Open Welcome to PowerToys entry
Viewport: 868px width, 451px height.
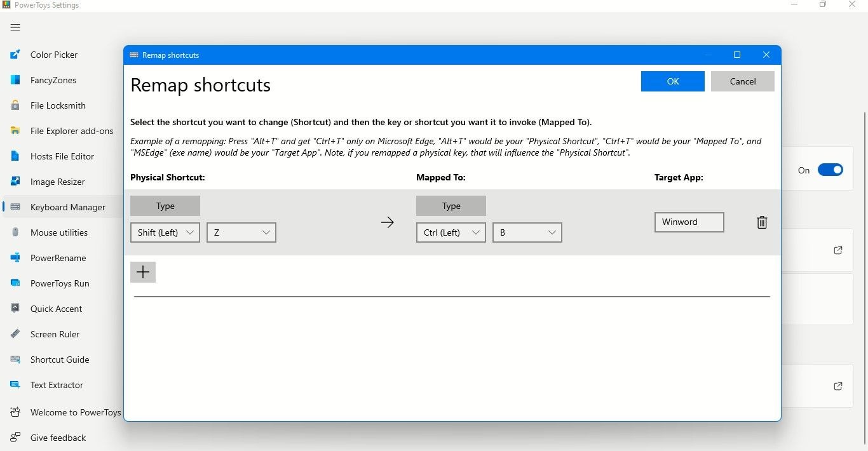click(76, 412)
